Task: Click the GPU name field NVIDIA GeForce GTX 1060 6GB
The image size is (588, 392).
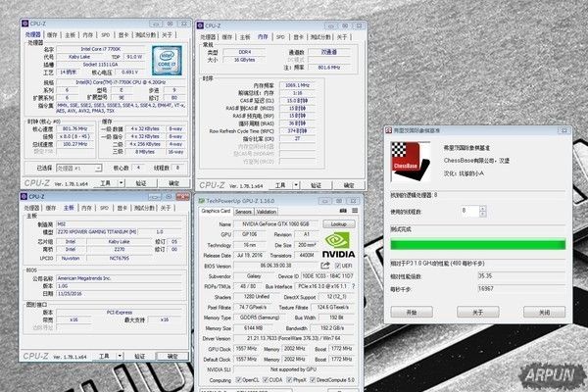Action: [275, 224]
